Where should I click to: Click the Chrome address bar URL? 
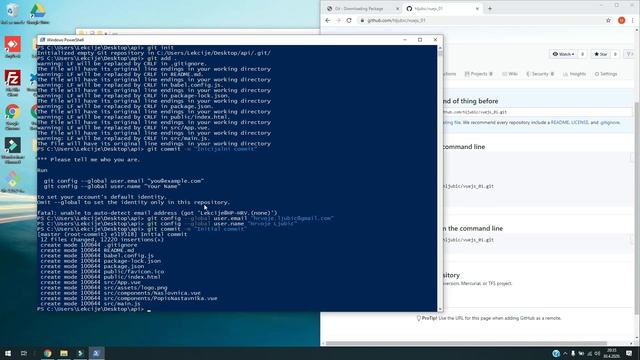click(x=396, y=20)
